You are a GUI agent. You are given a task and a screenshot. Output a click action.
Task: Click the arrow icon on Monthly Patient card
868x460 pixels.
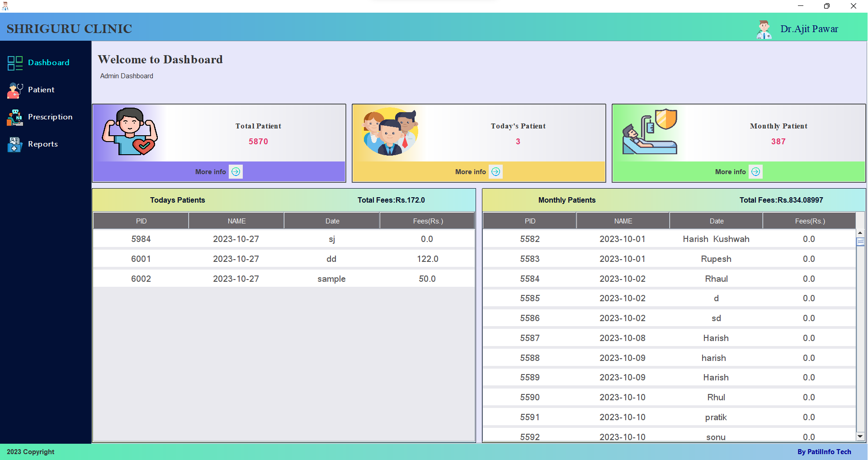[x=755, y=171]
